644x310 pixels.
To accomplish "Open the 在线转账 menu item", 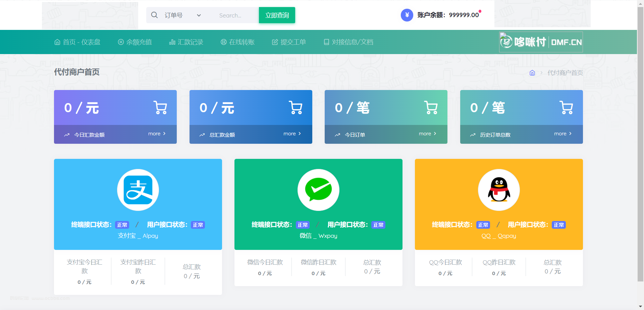I will pyautogui.click(x=238, y=42).
